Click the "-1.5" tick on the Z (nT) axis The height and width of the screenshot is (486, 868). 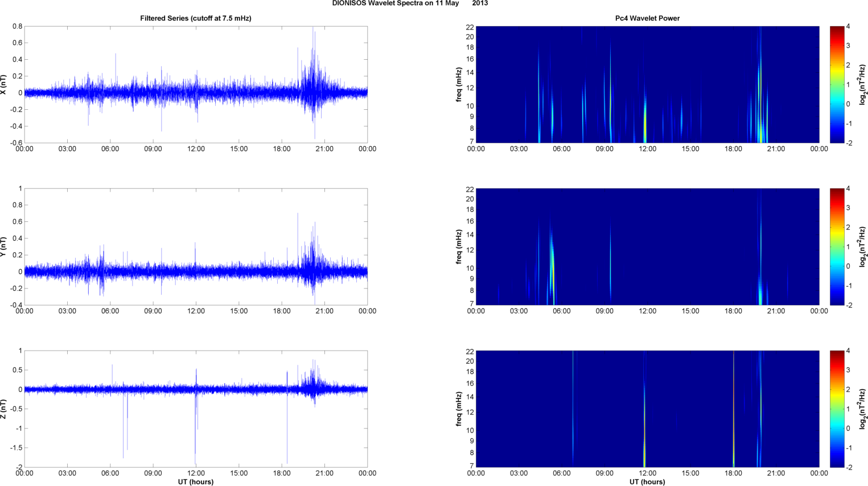pyautogui.click(x=16, y=448)
